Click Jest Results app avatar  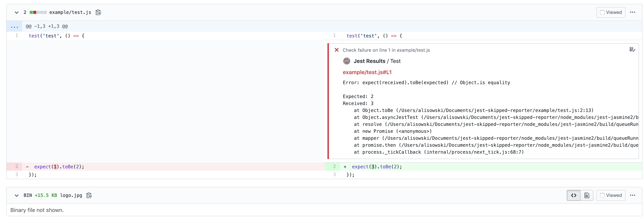pyautogui.click(x=347, y=61)
